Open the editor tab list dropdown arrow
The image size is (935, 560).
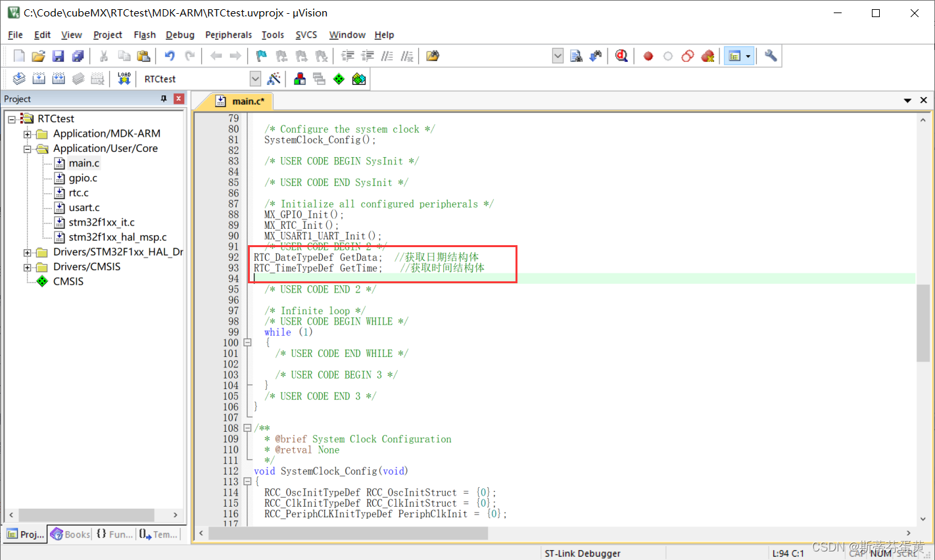click(907, 101)
